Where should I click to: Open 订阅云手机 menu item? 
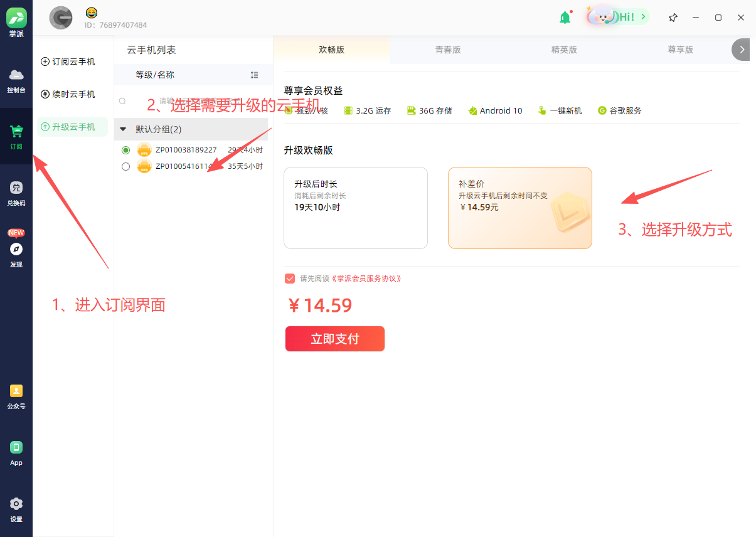(x=73, y=61)
